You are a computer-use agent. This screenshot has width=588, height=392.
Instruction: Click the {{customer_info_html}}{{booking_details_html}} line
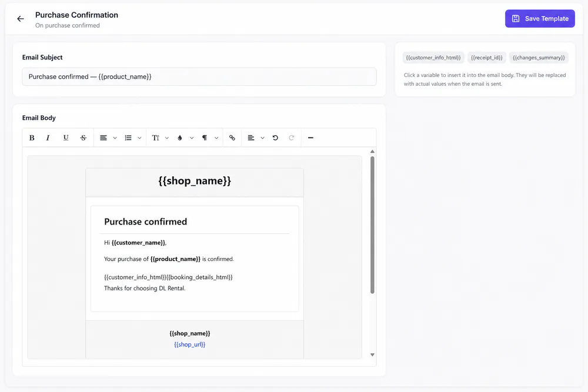[x=168, y=277]
